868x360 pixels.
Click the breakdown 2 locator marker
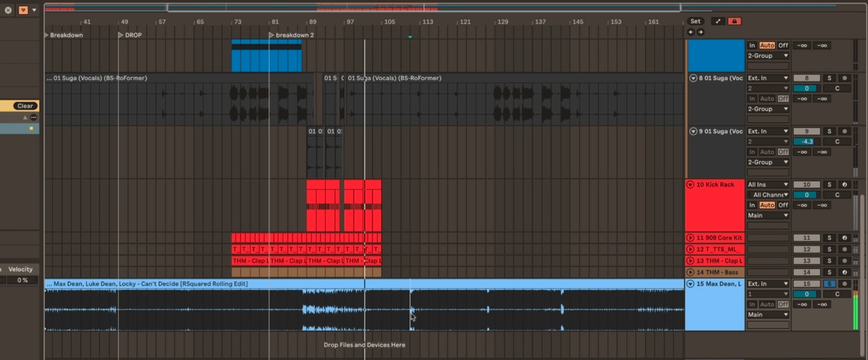pyautogui.click(x=271, y=35)
